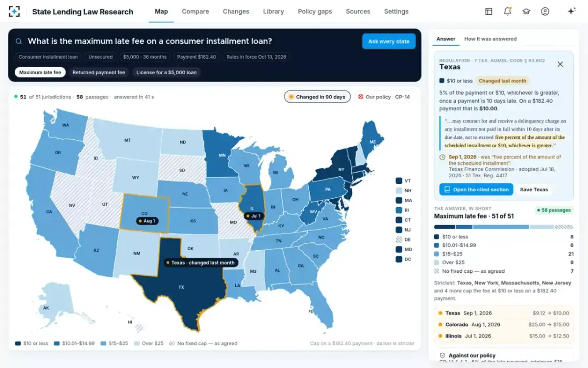Select California on the map
Viewport: 588px width, 368px height.
[48, 211]
